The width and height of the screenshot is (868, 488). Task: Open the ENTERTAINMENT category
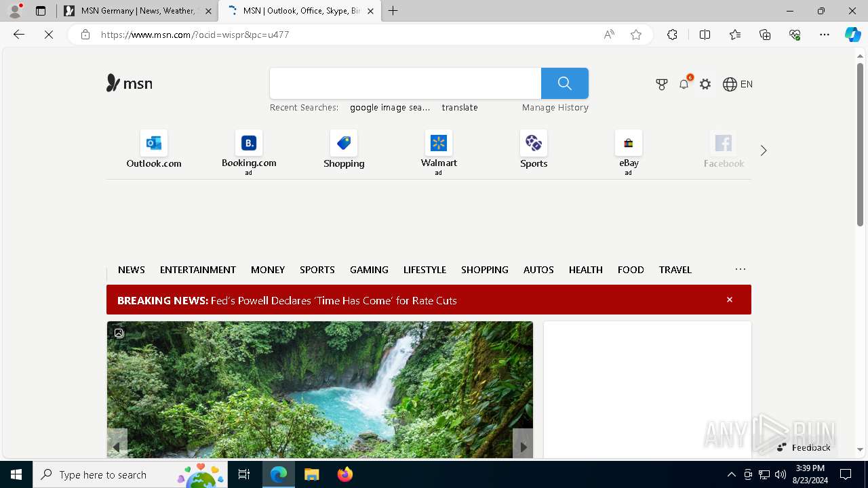click(198, 270)
